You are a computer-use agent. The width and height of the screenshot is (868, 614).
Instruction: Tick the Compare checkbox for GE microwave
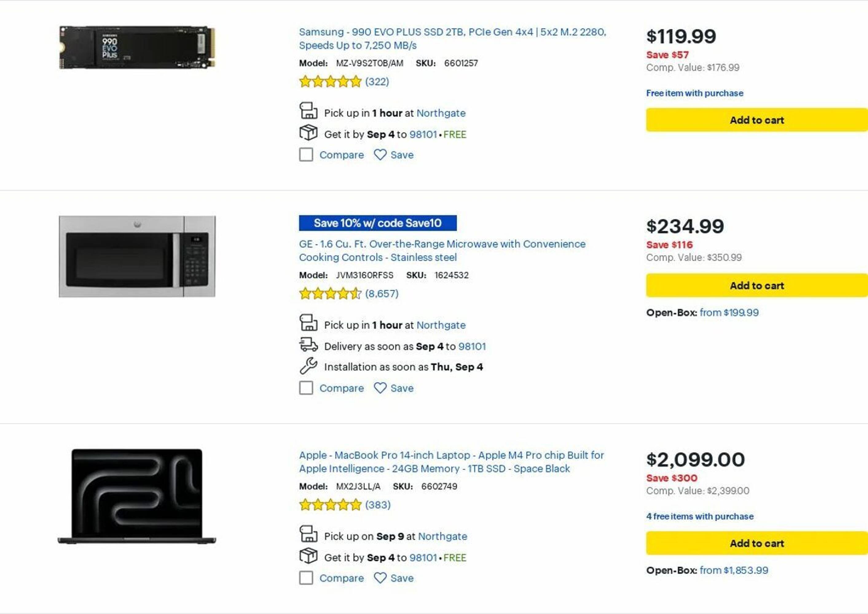pos(306,388)
